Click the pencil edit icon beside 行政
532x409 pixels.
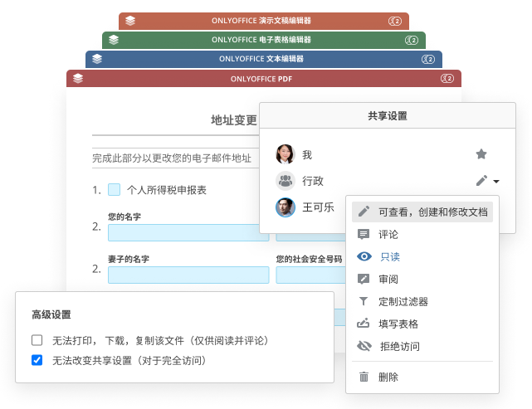(x=481, y=181)
